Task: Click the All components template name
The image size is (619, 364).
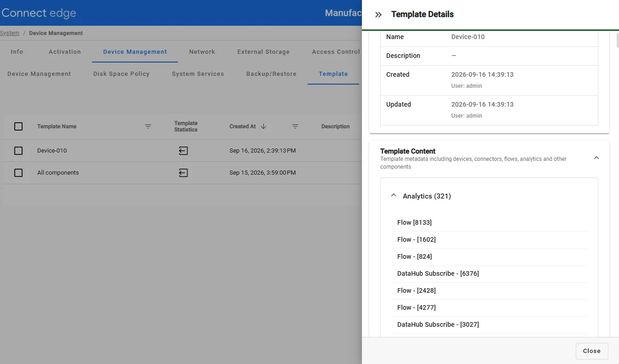Action: (x=58, y=173)
